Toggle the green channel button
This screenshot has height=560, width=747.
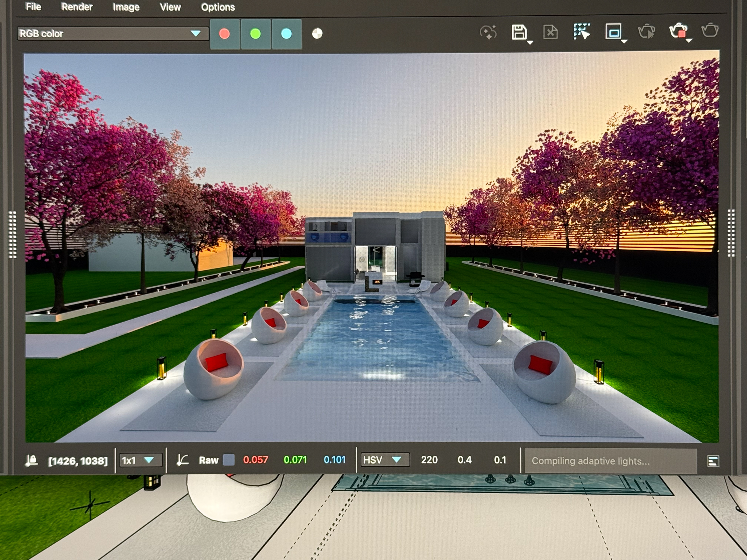256,34
